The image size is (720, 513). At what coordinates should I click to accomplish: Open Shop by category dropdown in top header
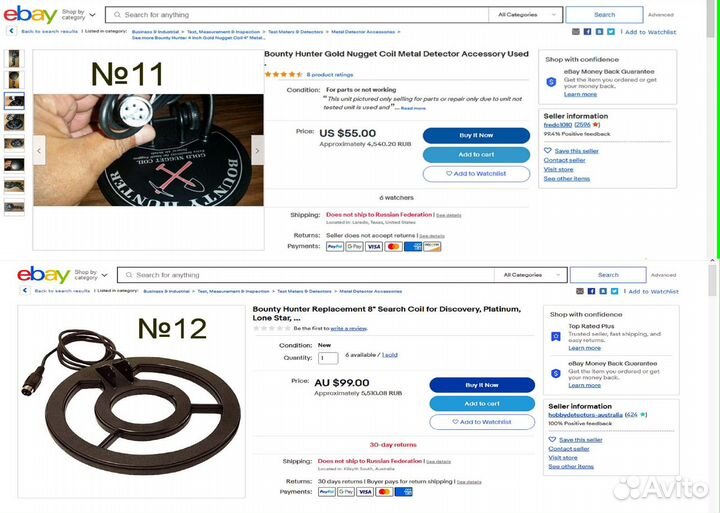(79, 15)
